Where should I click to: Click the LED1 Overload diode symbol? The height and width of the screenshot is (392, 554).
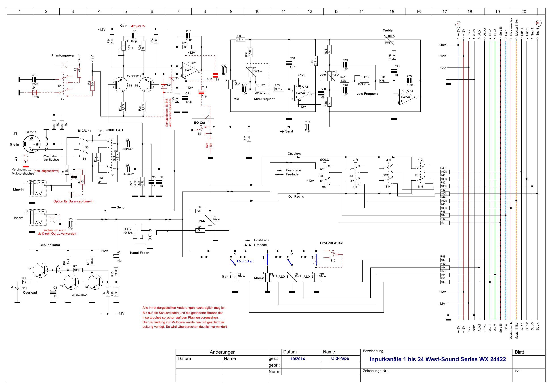tap(17, 288)
